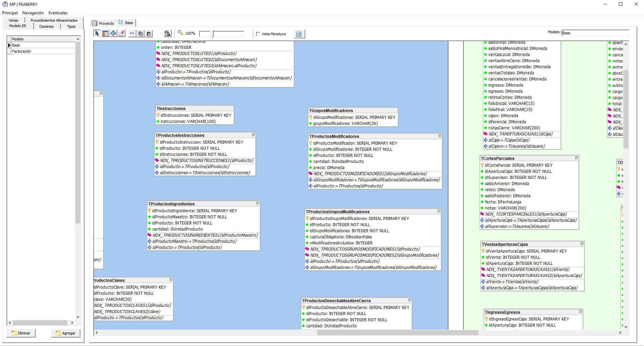Click model list scroll-down arrow

pyautogui.click(x=78, y=317)
